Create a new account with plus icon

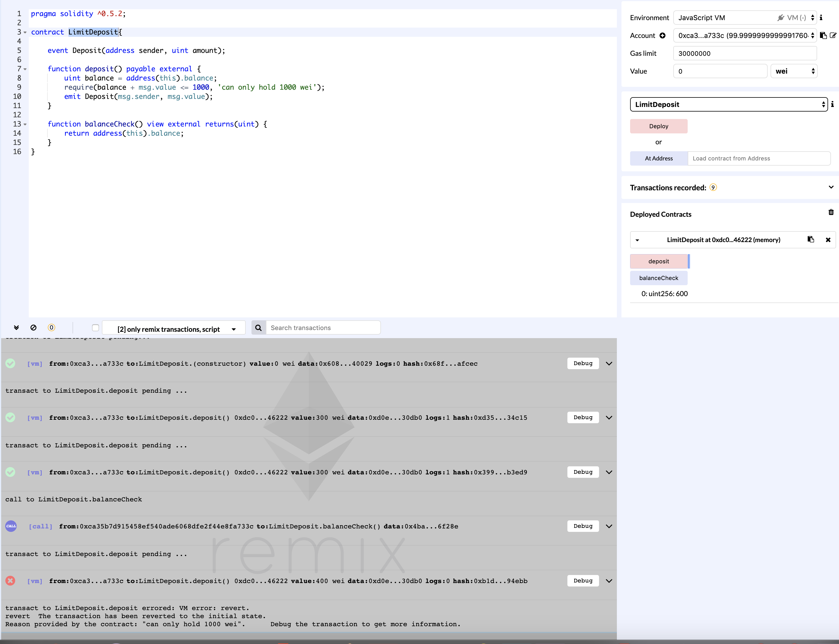pos(663,35)
